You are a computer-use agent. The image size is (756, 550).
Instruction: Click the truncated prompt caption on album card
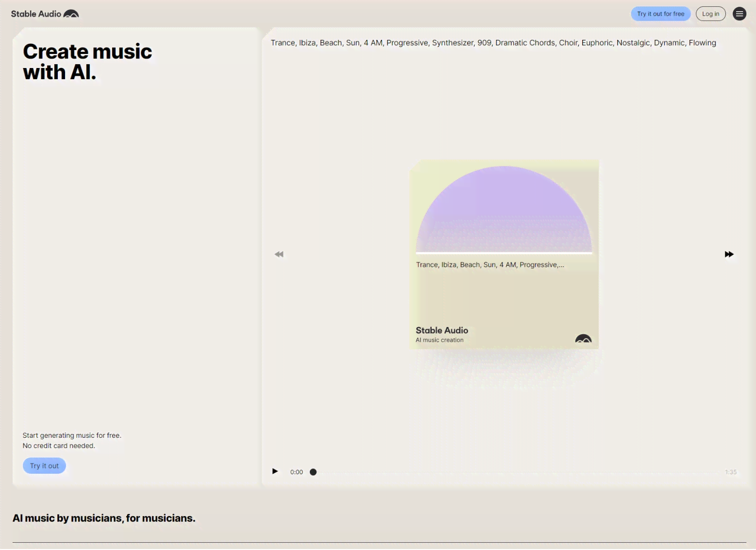[x=490, y=265]
